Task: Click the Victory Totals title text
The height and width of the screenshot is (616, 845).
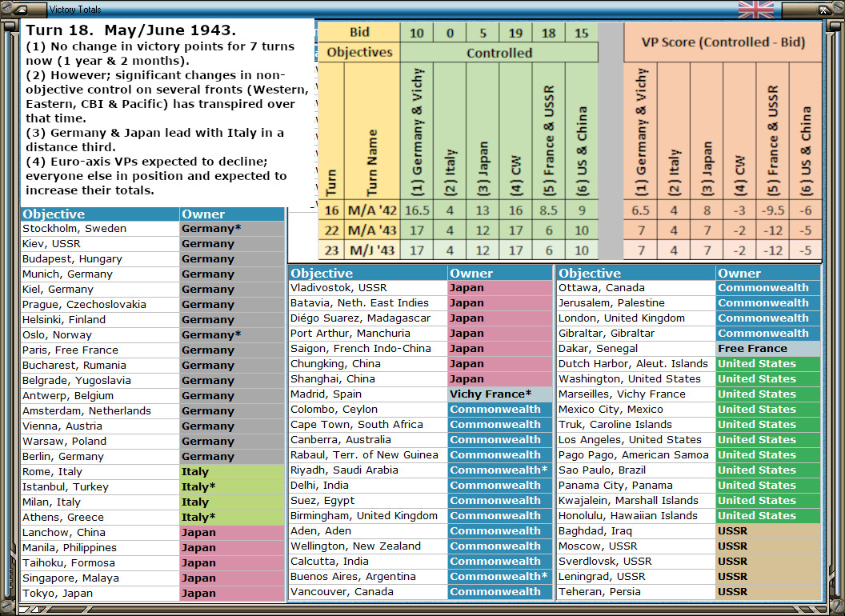Action: (x=75, y=9)
